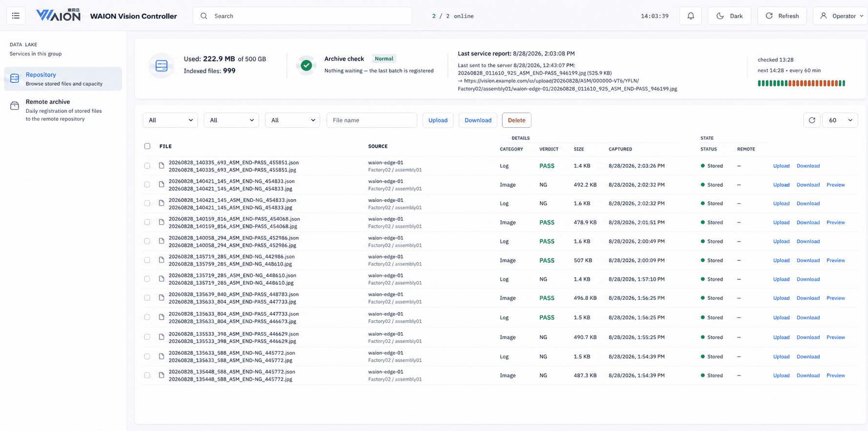This screenshot has width=868, height=431.
Task: Click the table reload icon beside 60
Action: pos(812,120)
